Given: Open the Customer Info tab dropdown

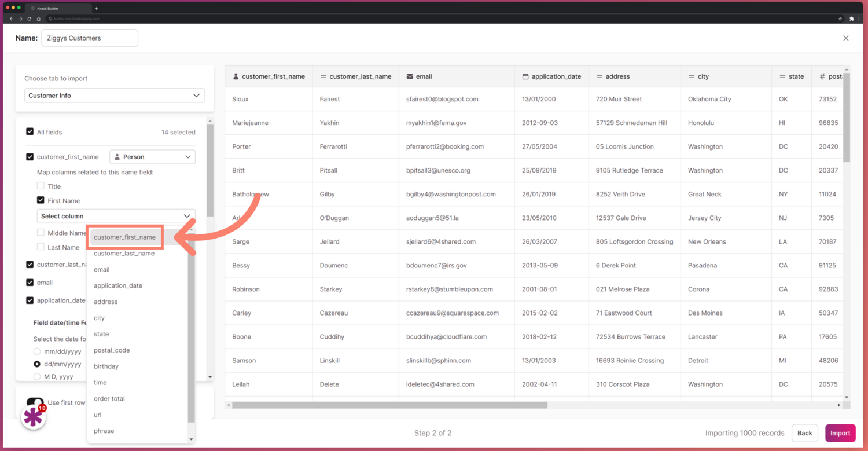Looking at the screenshot, I should click(115, 96).
